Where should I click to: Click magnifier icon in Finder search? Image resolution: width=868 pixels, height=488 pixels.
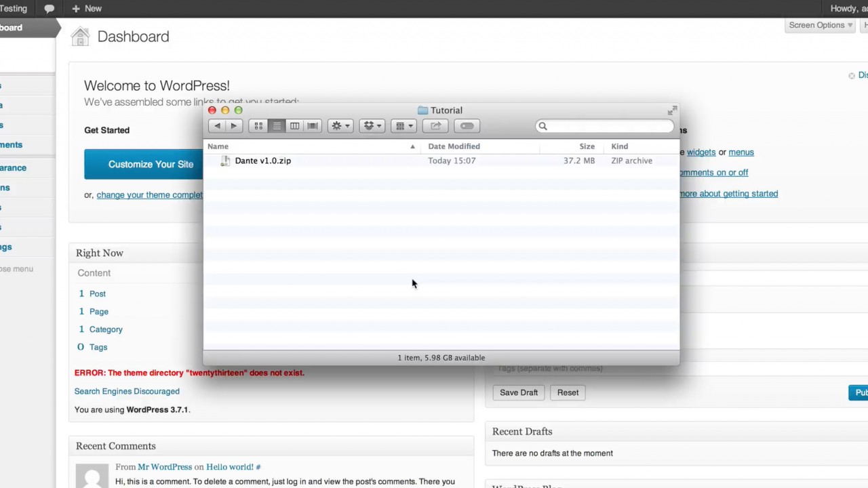542,126
